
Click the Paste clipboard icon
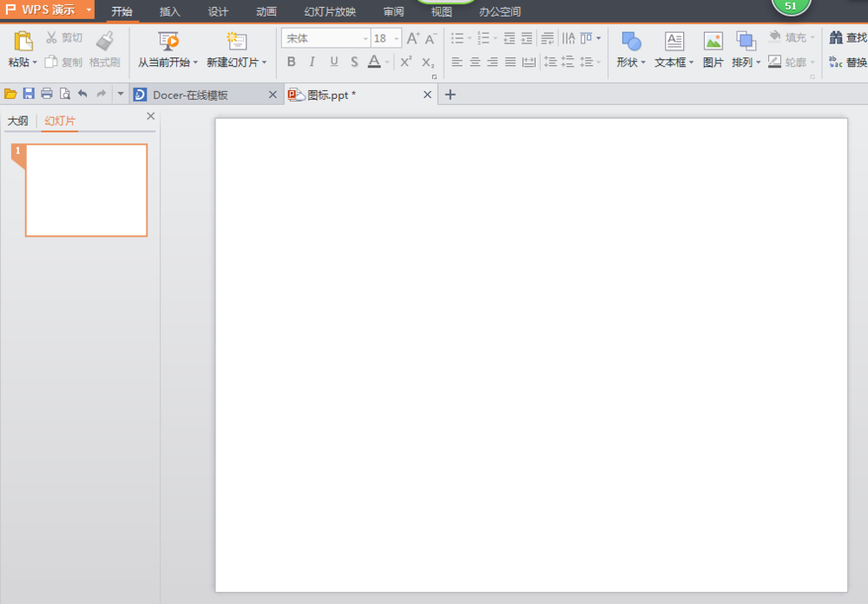23,42
